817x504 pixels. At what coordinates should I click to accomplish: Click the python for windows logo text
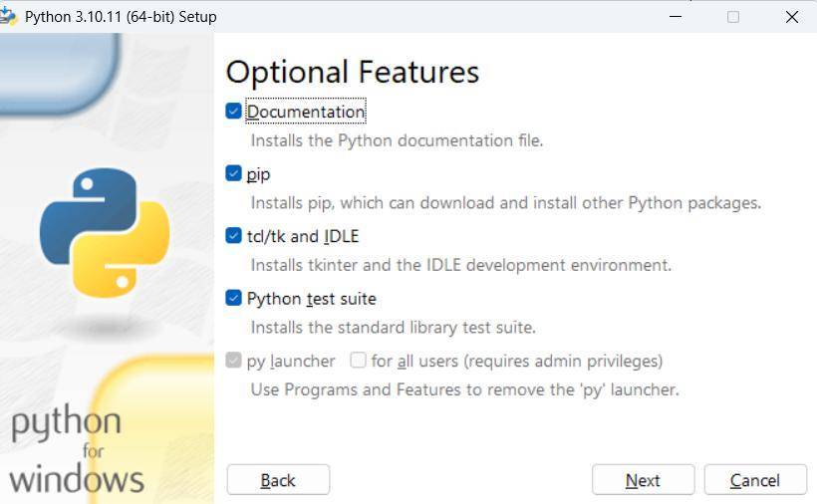pyautogui.click(x=76, y=450)
